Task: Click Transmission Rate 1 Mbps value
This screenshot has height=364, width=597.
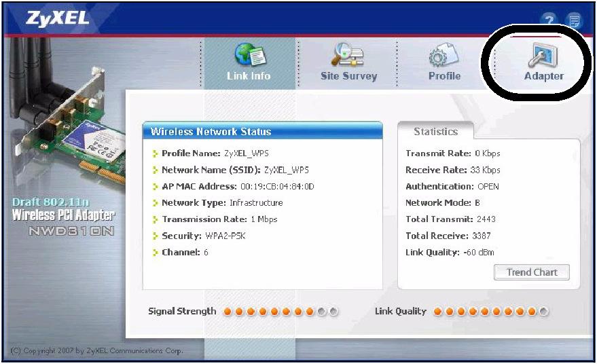Action: tap(264, 219)
